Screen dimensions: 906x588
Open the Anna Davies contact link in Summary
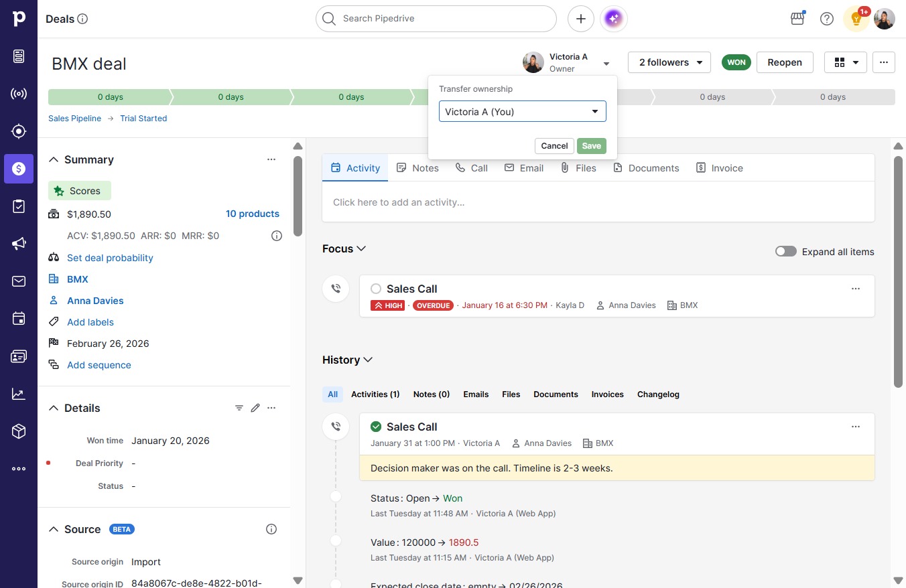point(95,301)
